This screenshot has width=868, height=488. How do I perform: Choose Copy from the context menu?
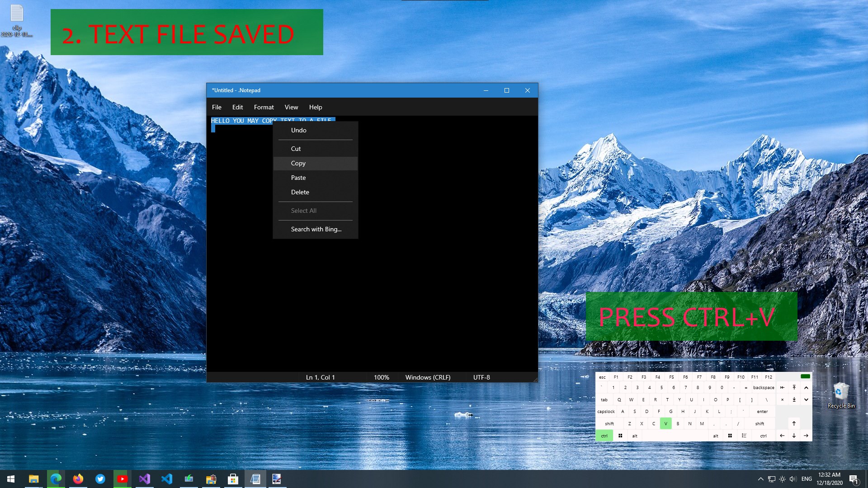(298, 163)
